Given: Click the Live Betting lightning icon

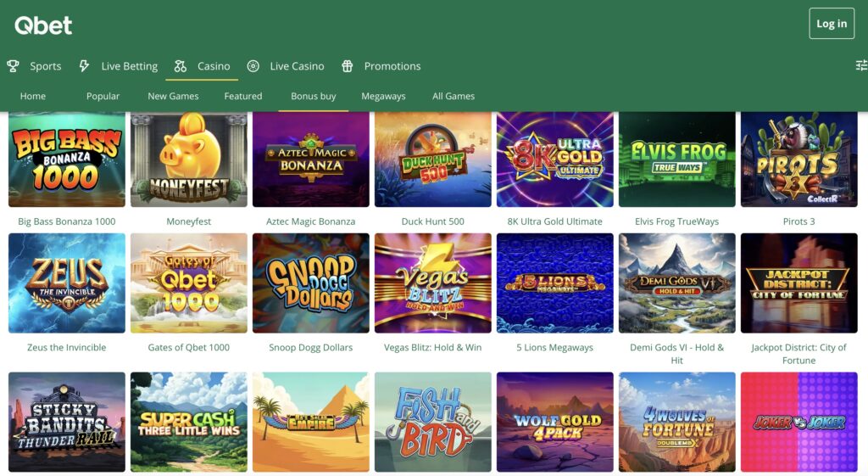Looking at the screenshot, I should pos(84,66).
